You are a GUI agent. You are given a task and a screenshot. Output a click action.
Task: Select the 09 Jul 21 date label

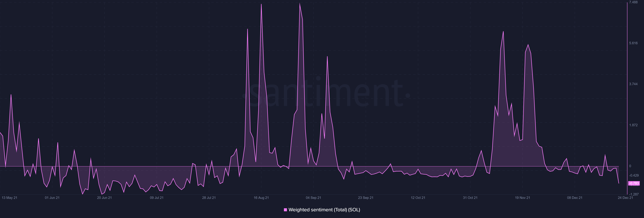[x=156, y=198]
